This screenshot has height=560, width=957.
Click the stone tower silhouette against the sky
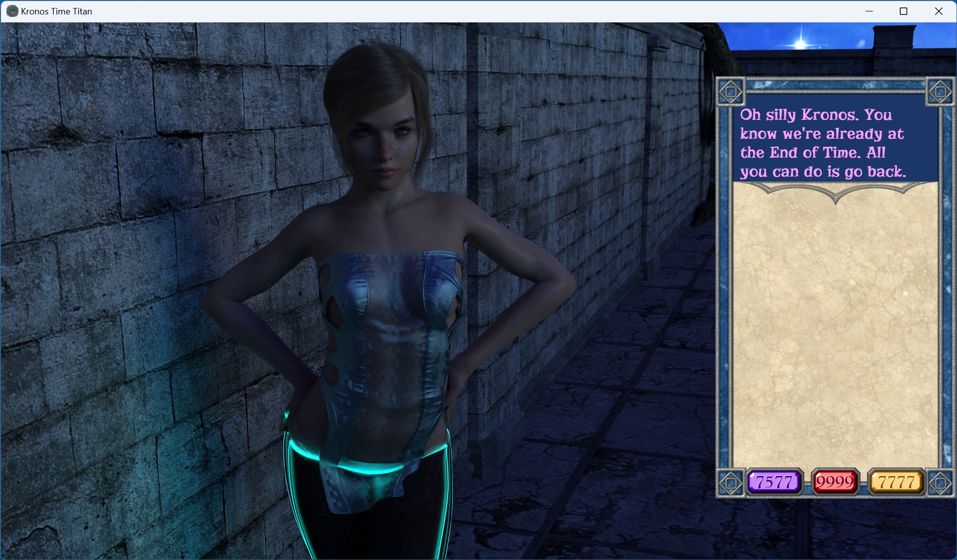click(894, 37)
